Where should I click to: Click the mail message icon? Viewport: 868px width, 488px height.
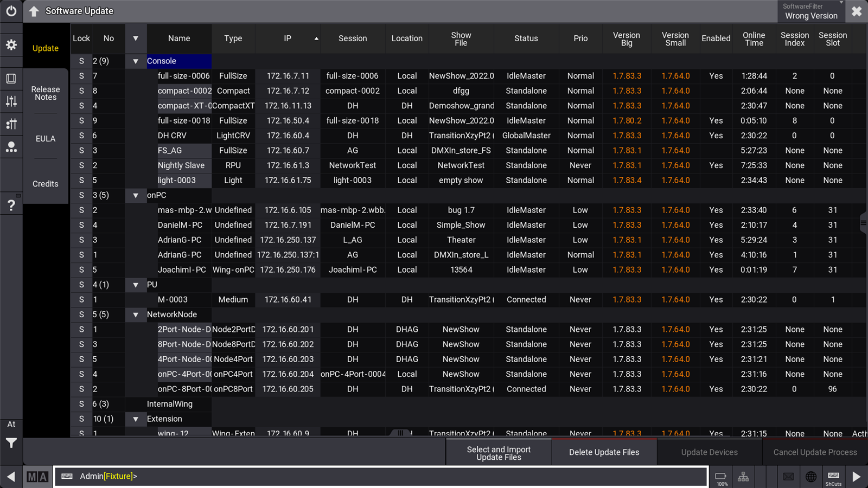[x=788, y=477]
